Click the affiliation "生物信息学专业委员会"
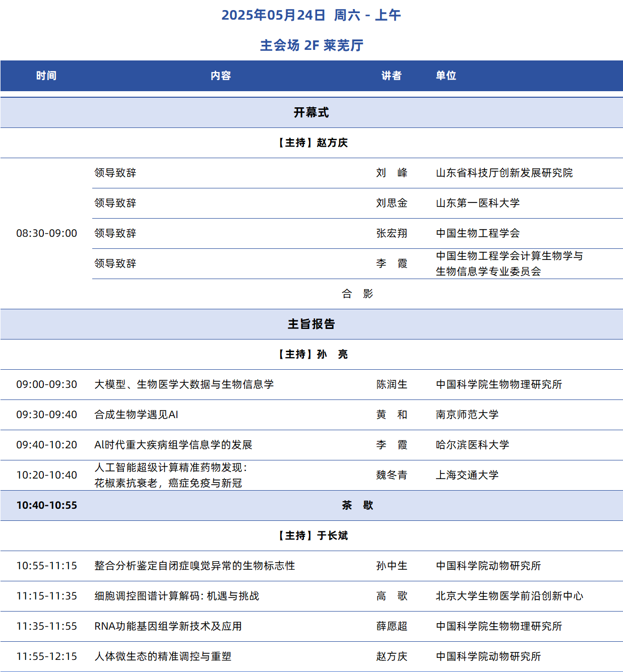This screenshot has height=672, width=623. click(x=488, y=272)
